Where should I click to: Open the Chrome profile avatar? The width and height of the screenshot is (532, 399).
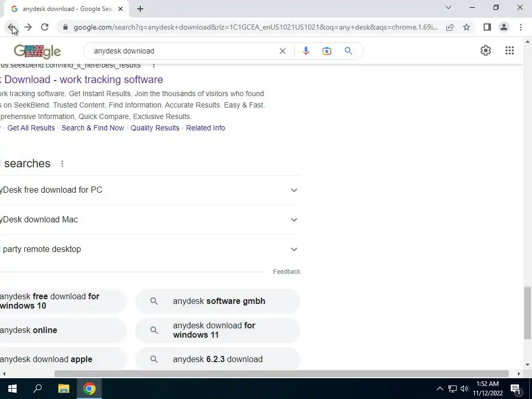[504, 27]
